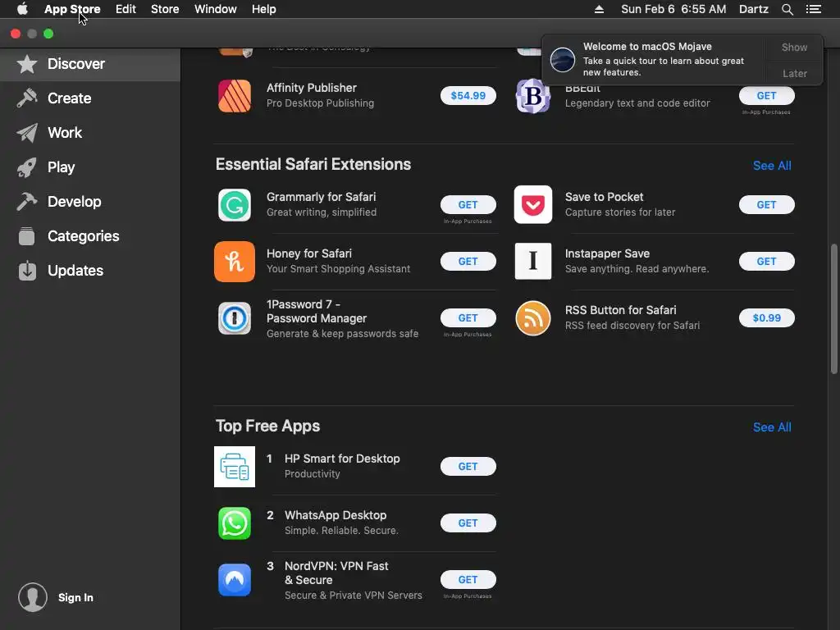Image resolution: width=840 pixels, height=630 pixels.
Task: Get HP Smart for Desktop
Action: (468, 467)
